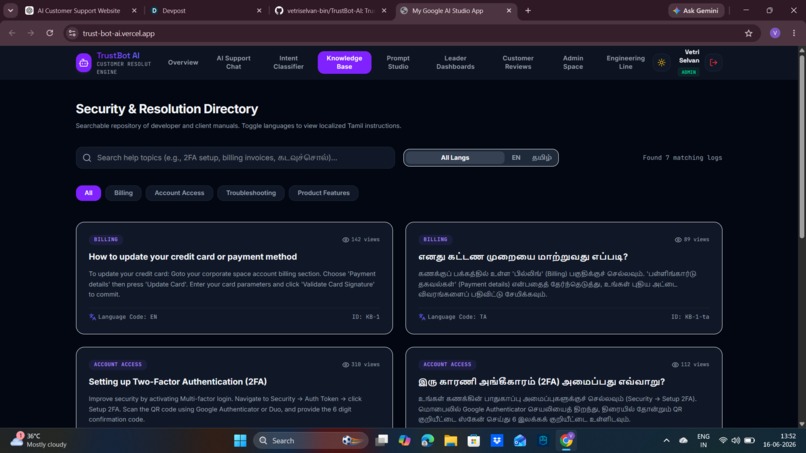The width and height of the screenshot is (806, 453).
Task: Click the TrustBot AI robot logo icon
Action: click(84, 63)
